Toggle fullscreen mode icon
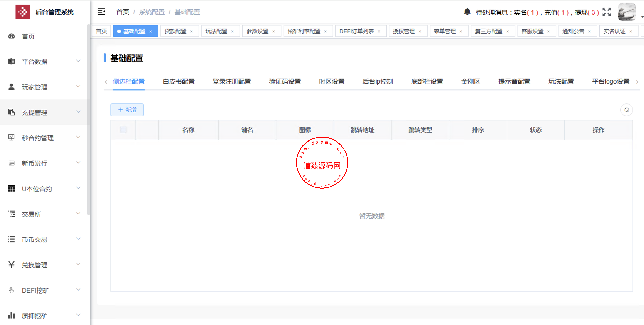644x325 pixels. [x=606, y=12]
